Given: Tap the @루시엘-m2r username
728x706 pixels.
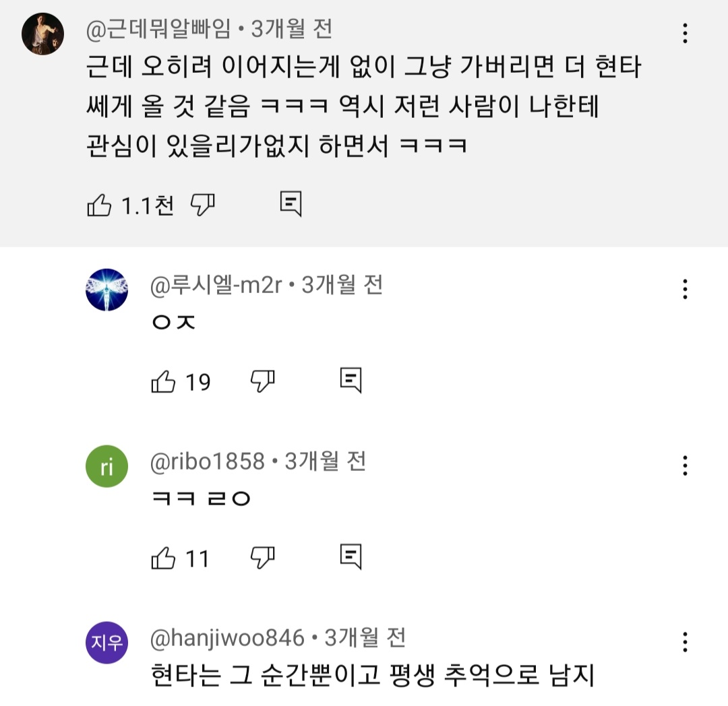Looking at the screenshot, I should click(216, 285).
